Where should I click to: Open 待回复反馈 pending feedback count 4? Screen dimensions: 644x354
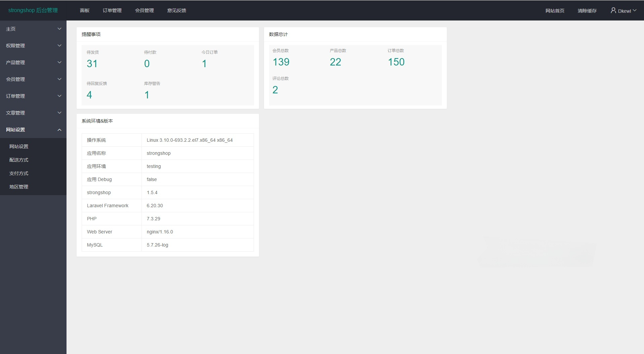pos(89,94)
